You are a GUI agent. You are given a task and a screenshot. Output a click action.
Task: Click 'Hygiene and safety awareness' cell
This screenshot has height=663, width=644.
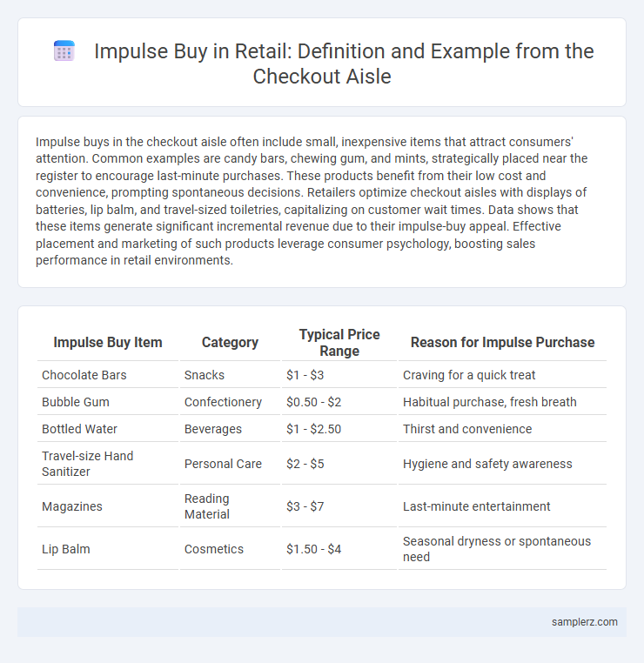[x=502, y=464]
